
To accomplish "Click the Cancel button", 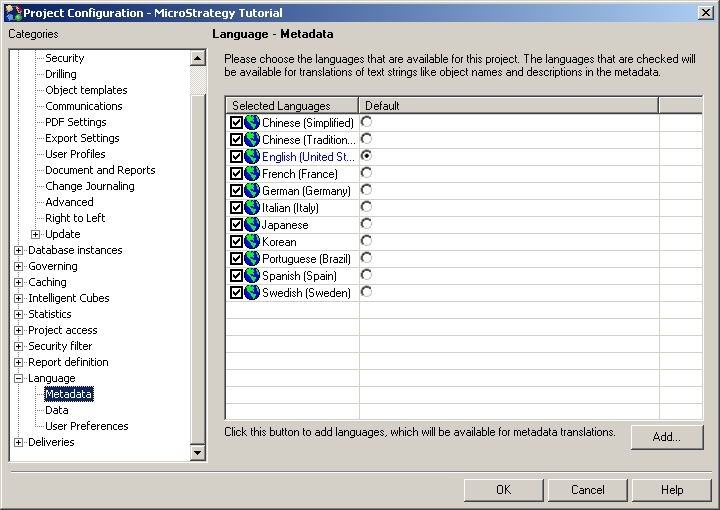I will click(587, 490).
